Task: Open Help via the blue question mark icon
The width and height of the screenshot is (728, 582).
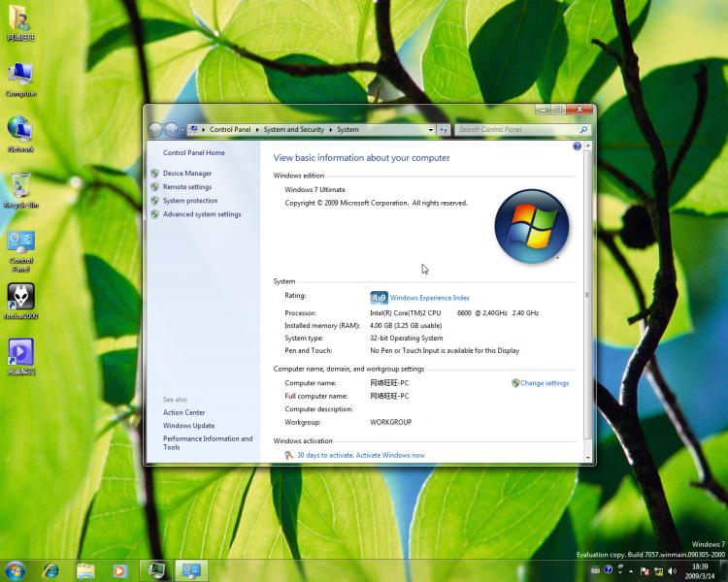Action: pos(577,146)
